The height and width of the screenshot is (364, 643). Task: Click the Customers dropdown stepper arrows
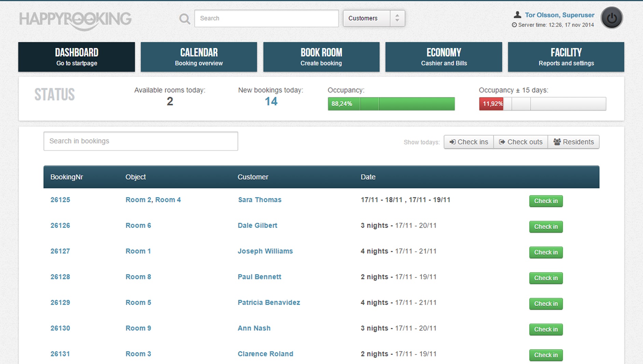pyautogui.click(x=397, y=18)
